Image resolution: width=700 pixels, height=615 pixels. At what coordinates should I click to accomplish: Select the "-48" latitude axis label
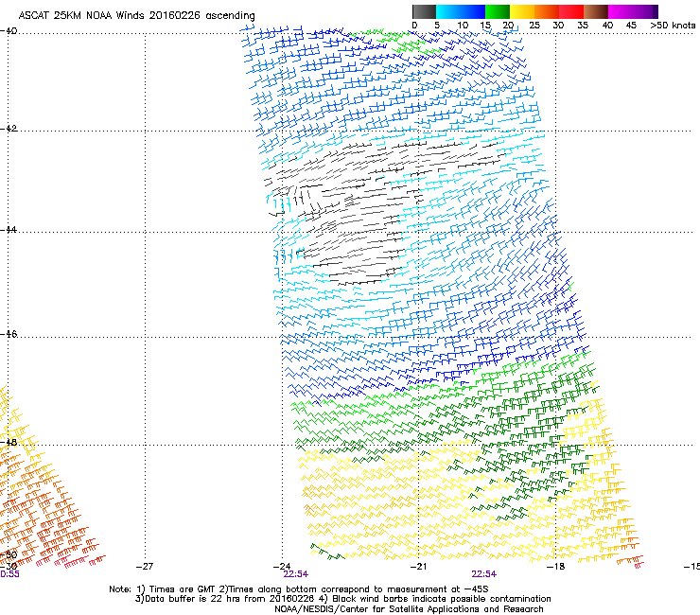point(9,442)
